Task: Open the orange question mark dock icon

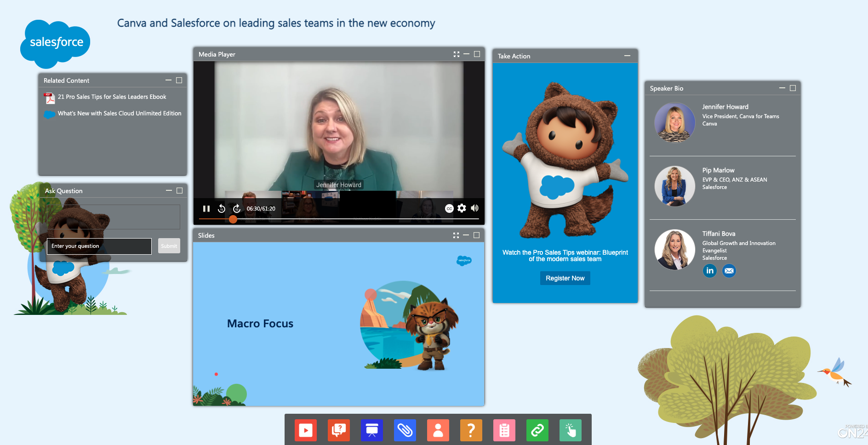Action: click(x=471, y=430)
